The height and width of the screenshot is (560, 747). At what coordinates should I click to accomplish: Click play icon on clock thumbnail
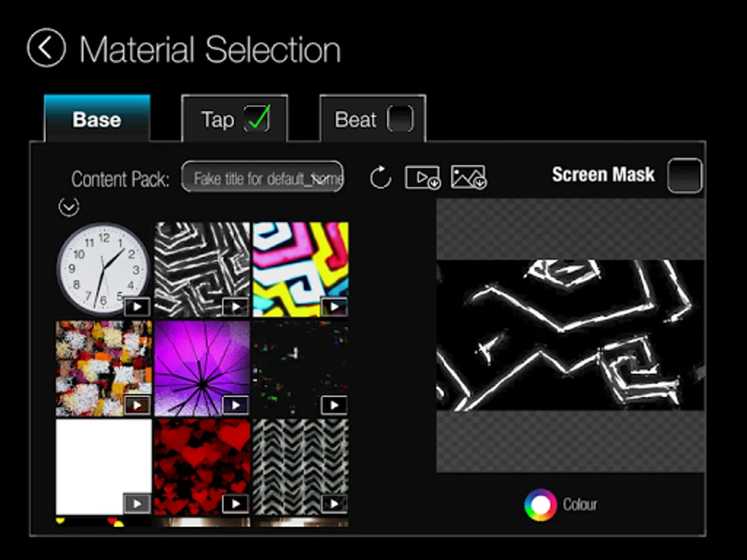click(137, 306)
